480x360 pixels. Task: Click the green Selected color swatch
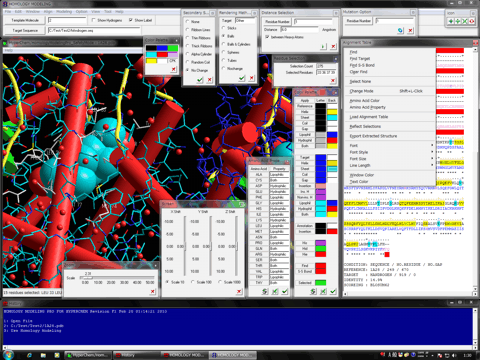(321, 283)
